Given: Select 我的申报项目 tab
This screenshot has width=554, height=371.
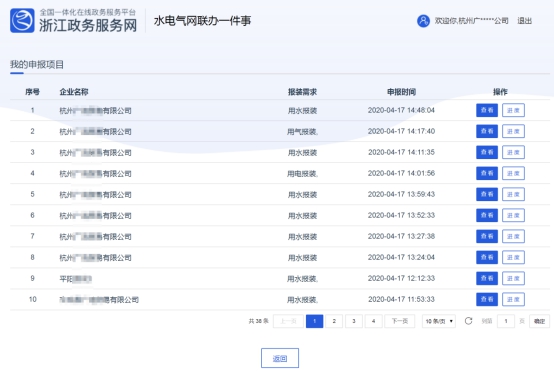Looking at the screenshot, I should coord(37,65).
